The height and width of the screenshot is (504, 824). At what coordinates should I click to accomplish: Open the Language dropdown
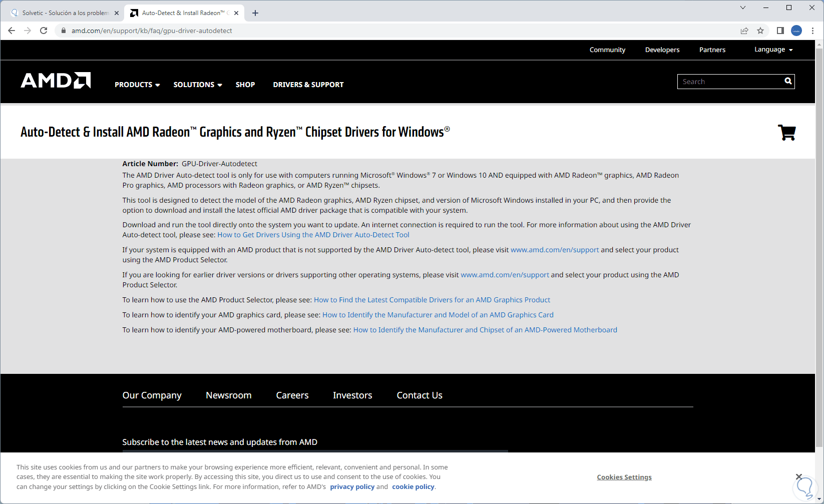click(x=773, y=50)
